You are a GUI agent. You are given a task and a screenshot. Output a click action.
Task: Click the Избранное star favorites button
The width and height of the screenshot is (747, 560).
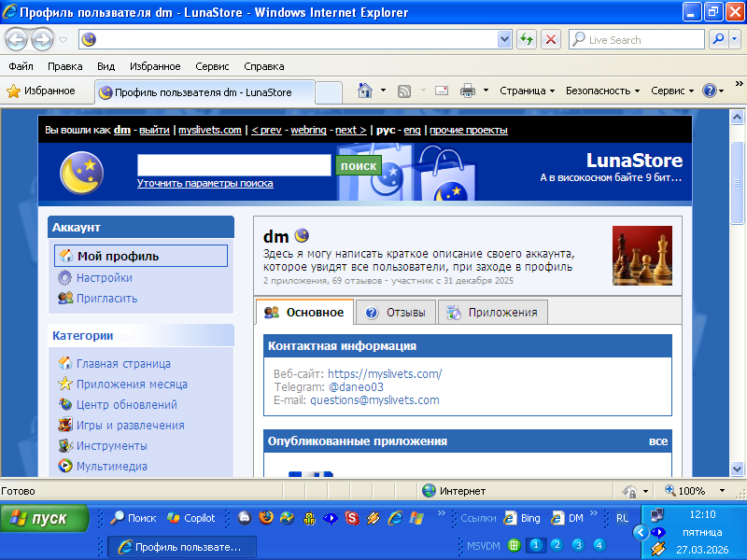[41, 91]
